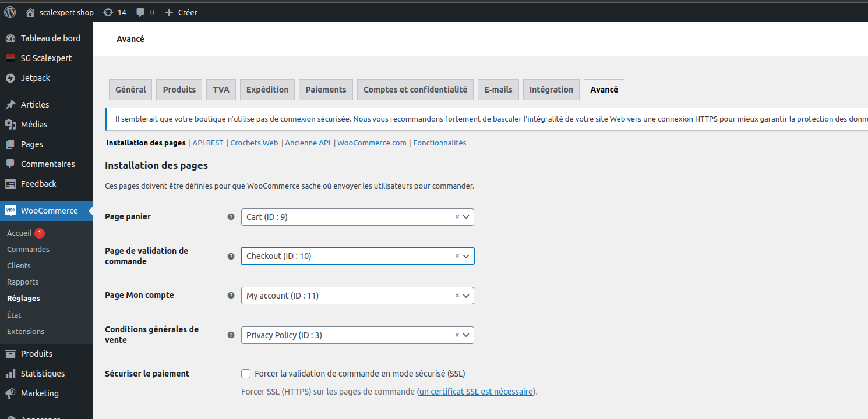The height and width of the screenshot is (419, 868).
Task: Click Installation des pages section link
Action: click(146, 143)
